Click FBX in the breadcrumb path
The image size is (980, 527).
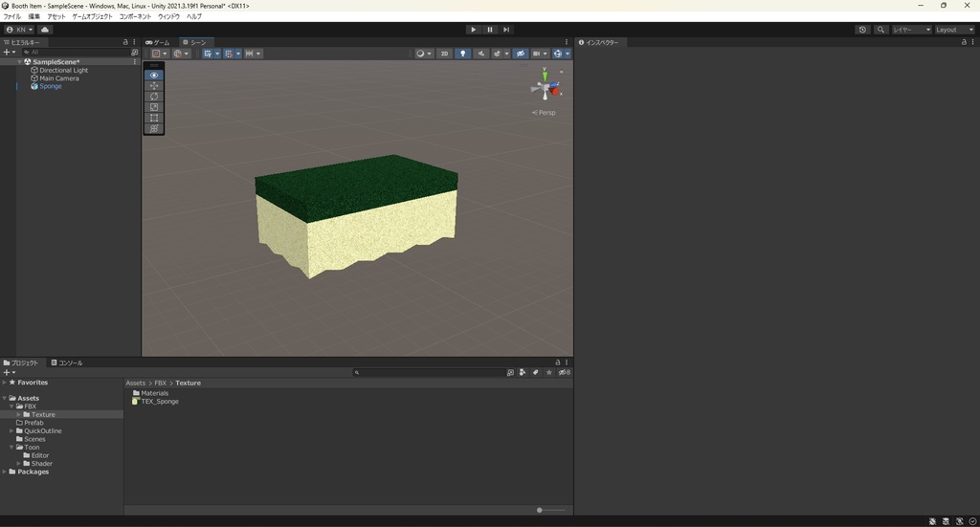(x=161, y=383)
